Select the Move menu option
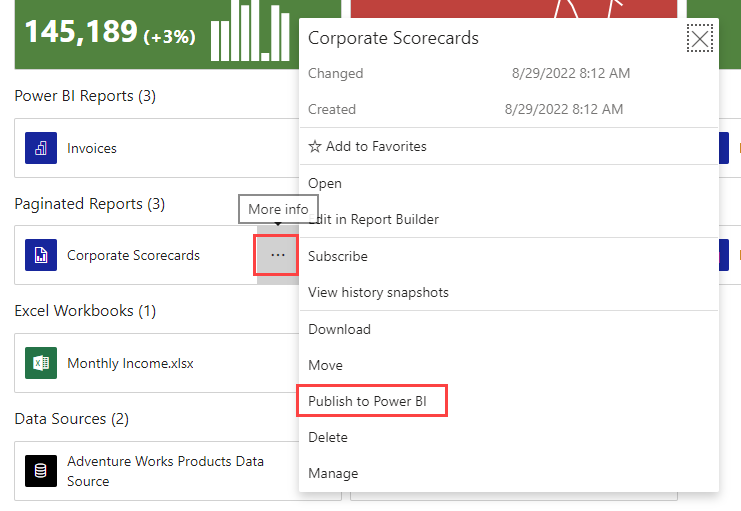 [509, 365]
